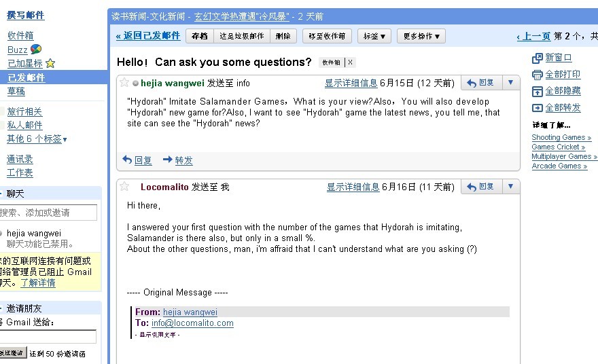Click the reply arrow below first message
The height and width of the screenshot is (364, 598).
pos(127,160)
